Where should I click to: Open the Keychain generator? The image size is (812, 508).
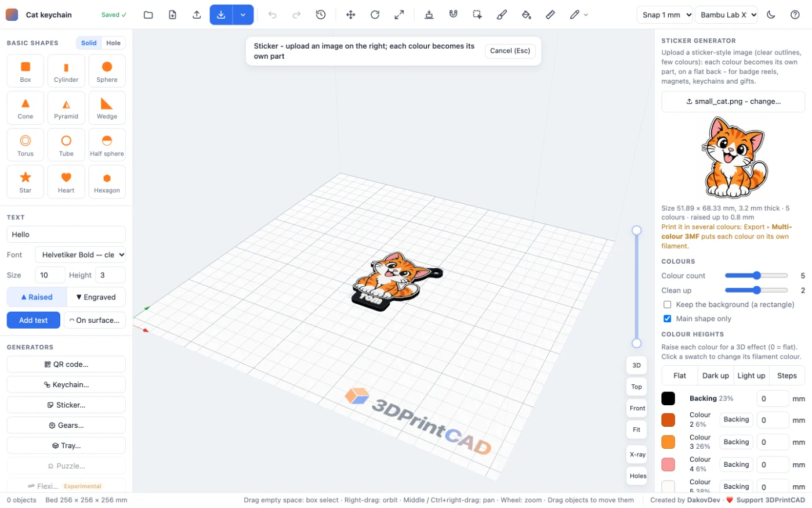[66, 385]
